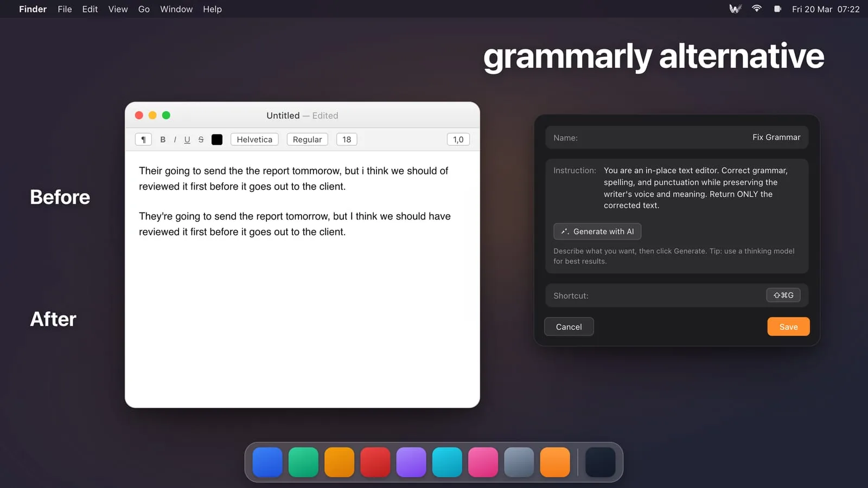
Task: Click the date and time in menu bar
Action: [x=826, y=9]
